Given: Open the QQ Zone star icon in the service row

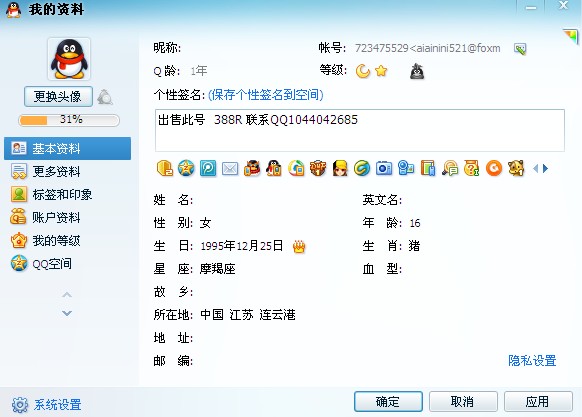Looking at the screenshot, I should tap(186, 169).
